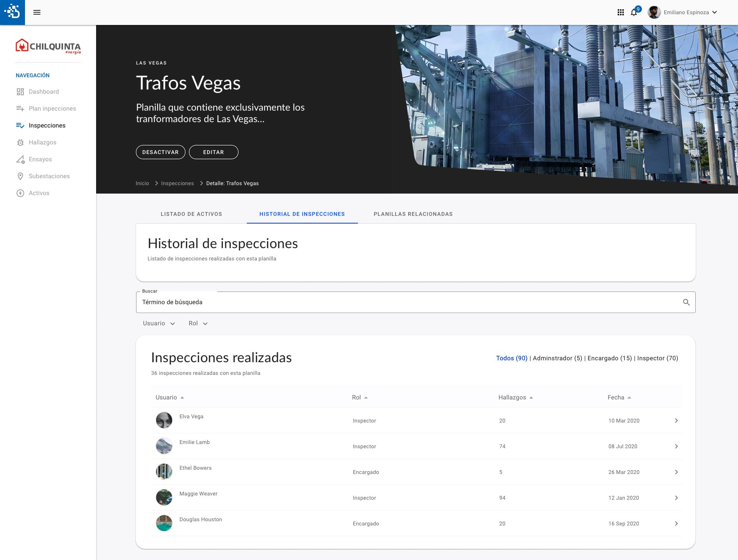This screenshot has height=560, width=738.
Task: Click the search magnifier icon
Action: point(686,302)
